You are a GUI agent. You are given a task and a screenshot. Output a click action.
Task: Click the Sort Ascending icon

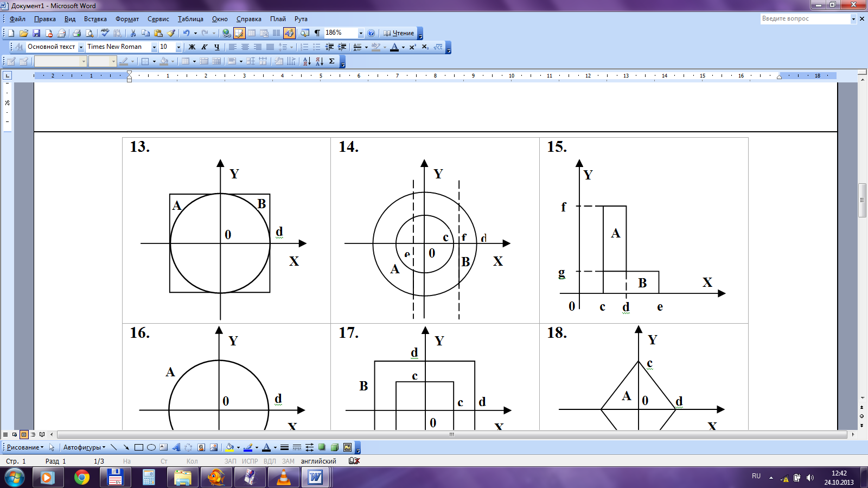pyautogui.click(x=307, y=61)
